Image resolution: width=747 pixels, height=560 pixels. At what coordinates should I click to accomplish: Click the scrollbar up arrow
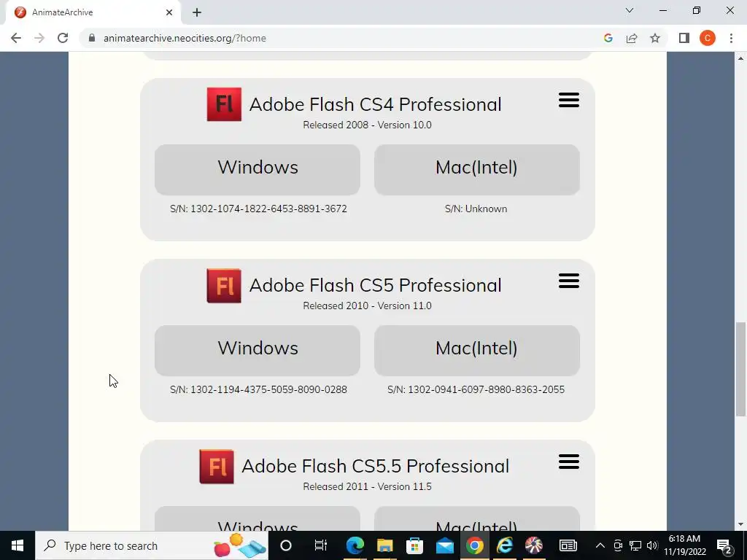coord(740,58)
